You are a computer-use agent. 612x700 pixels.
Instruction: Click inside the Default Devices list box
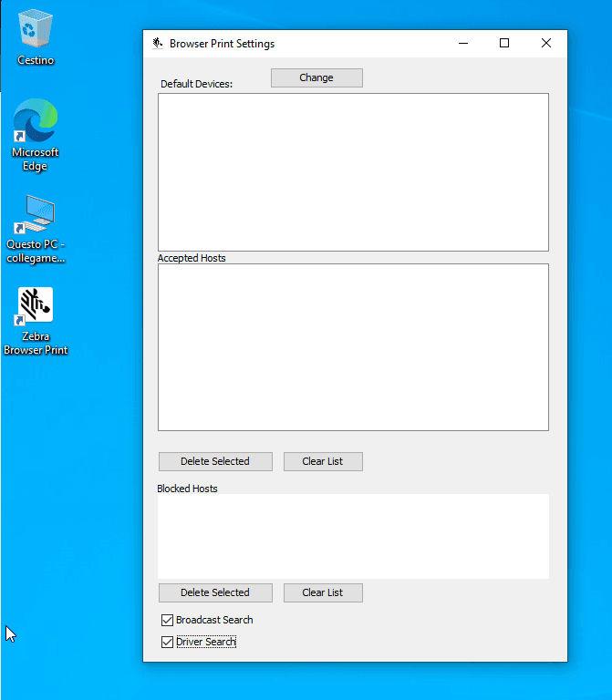pyautogui.click(x=353, y=171)
